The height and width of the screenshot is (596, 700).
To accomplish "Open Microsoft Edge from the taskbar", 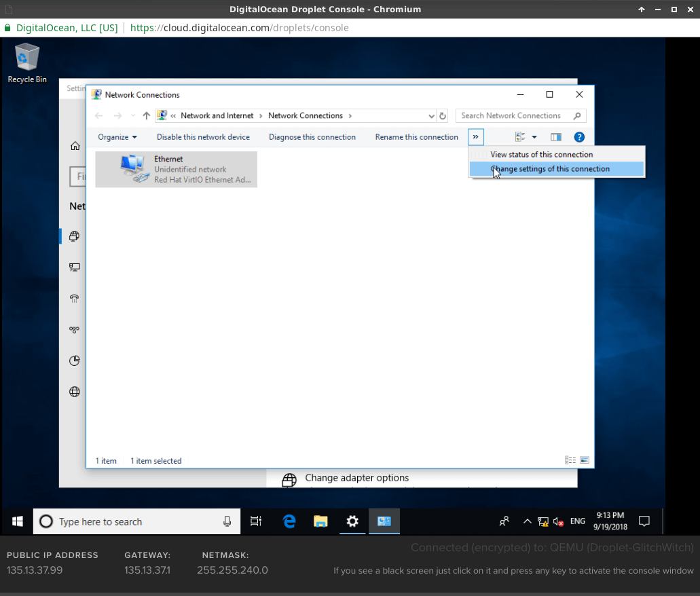I will point(289,521).
